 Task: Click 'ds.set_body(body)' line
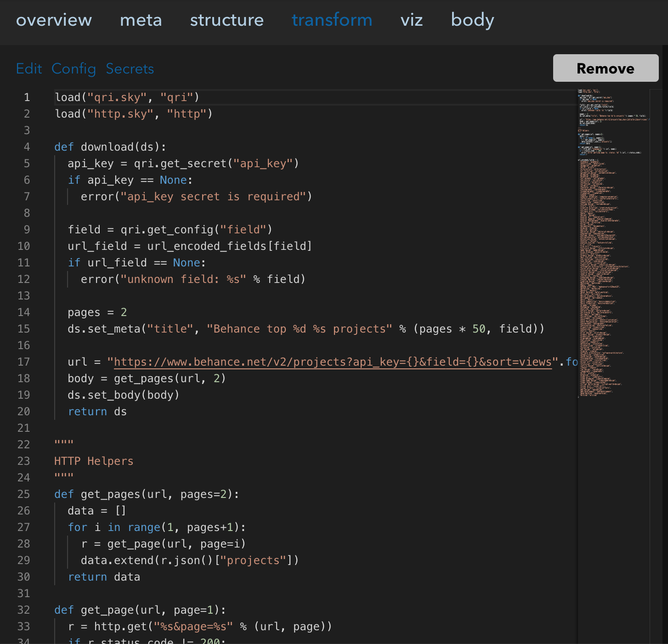click(x=124, y=395)
